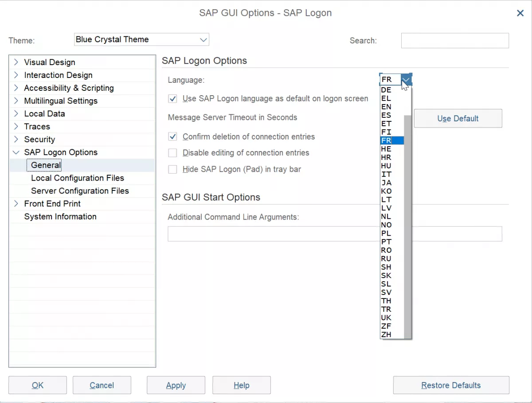Click Additional Command Line Arguments field
The height and width of the screenshot is (403, 532).
point(335,234)
